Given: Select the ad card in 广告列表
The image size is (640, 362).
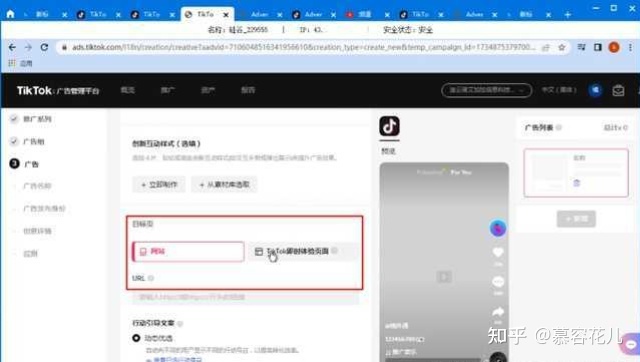Looking at the screenshot, I should pos(576,173).
